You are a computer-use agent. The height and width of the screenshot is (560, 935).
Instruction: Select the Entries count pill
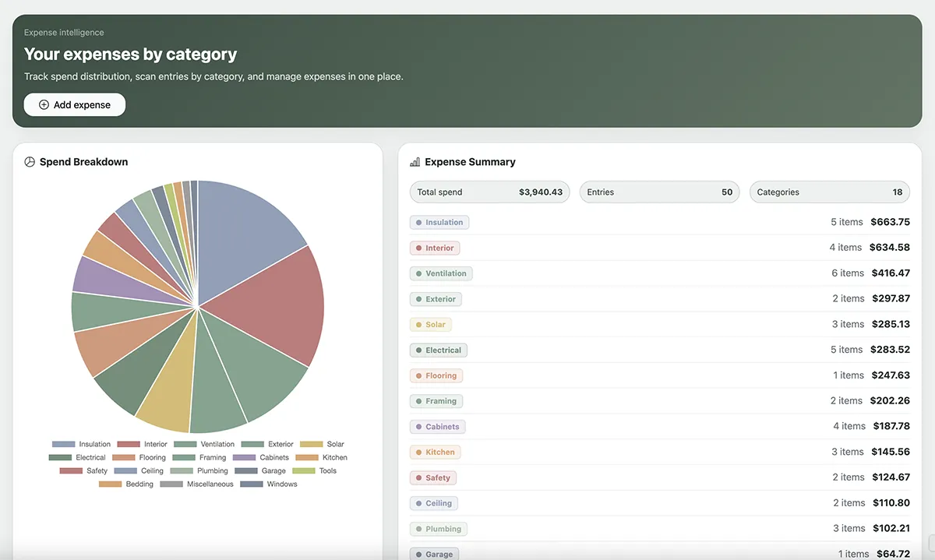pos(660,192)
